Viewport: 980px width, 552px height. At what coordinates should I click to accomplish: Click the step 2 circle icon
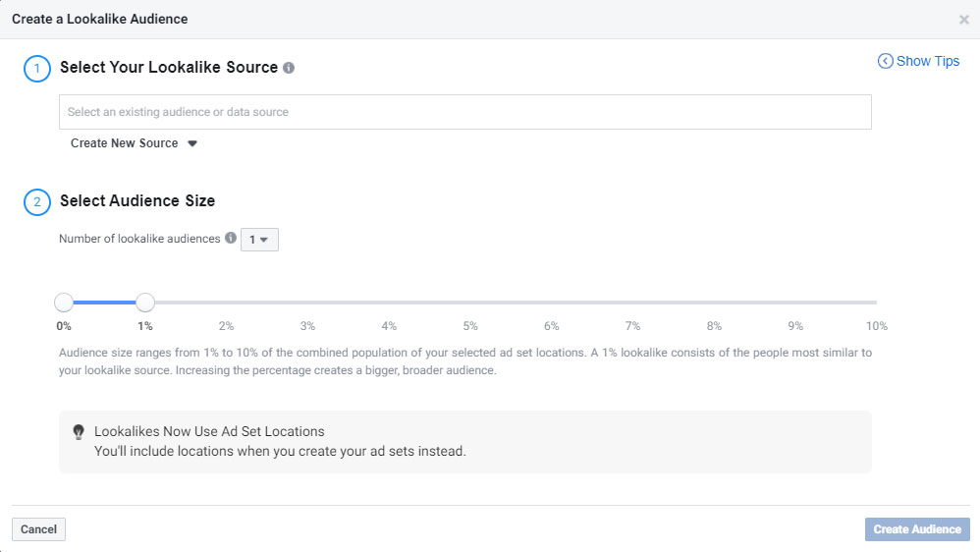[x=37, y=202]
